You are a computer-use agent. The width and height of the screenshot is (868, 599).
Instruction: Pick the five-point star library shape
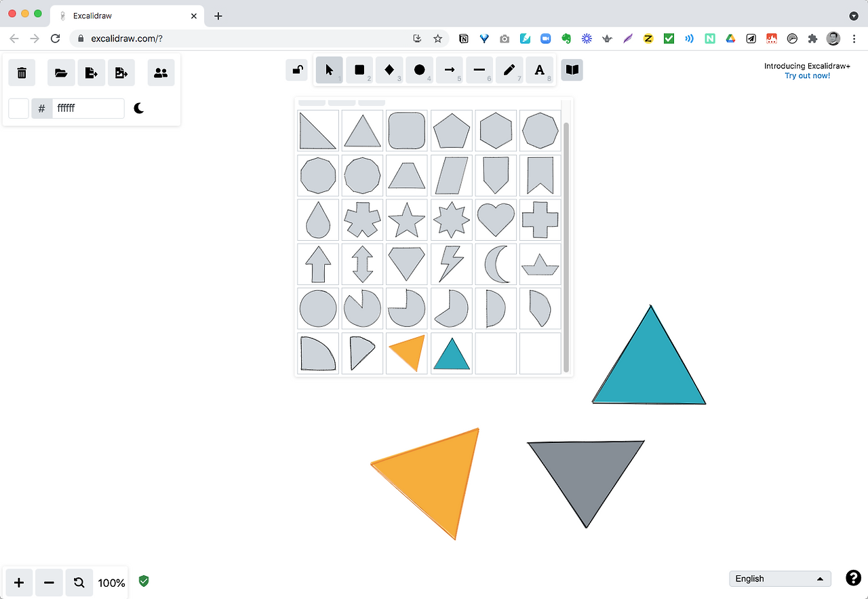(407, 220)
